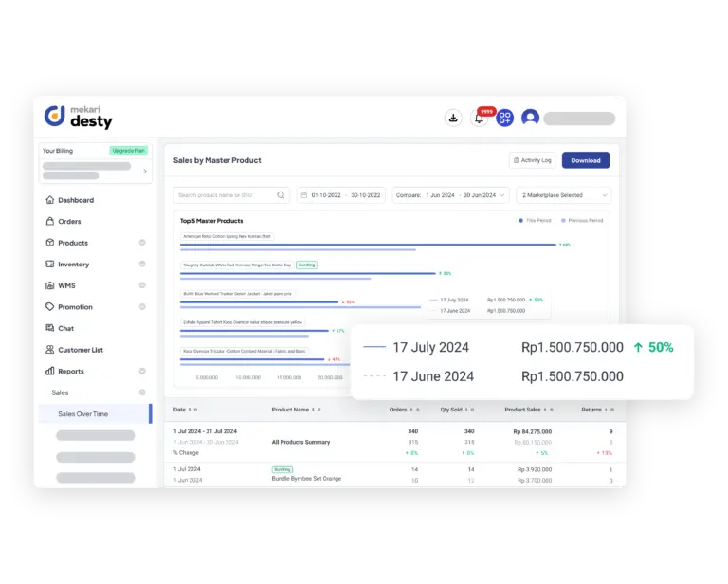728x584 pixels.
Task: Click the Promotion tag icon in sidebar
Action: pyautogui.click(x=49, y=307)
